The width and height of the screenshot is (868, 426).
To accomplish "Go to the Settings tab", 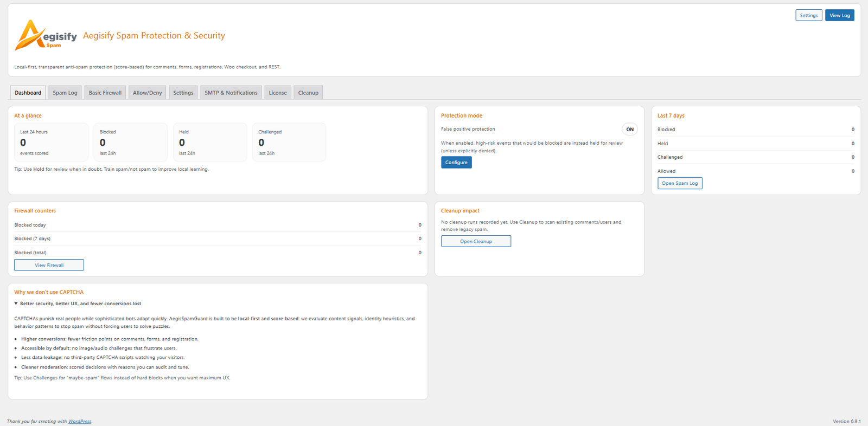I will point(183,93).
